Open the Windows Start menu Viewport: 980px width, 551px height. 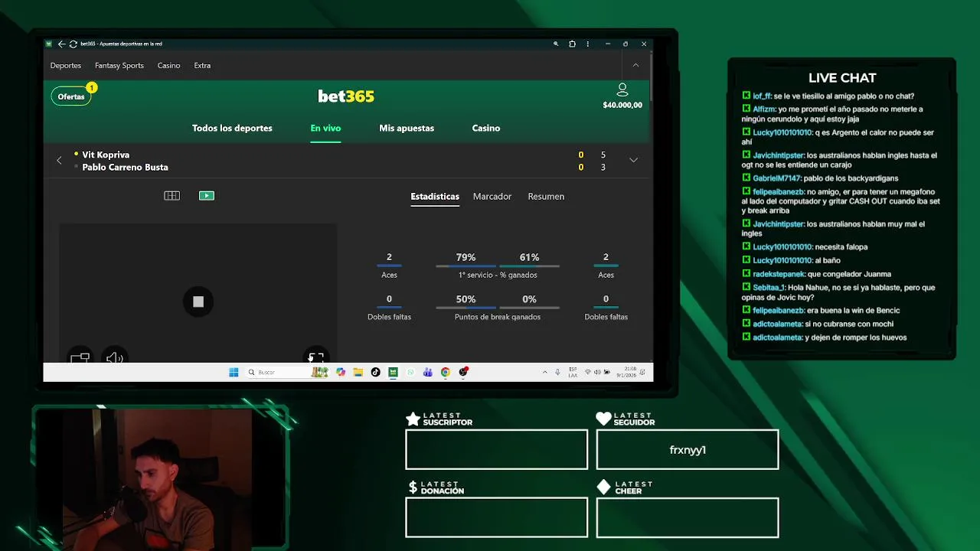pos(234,372)
